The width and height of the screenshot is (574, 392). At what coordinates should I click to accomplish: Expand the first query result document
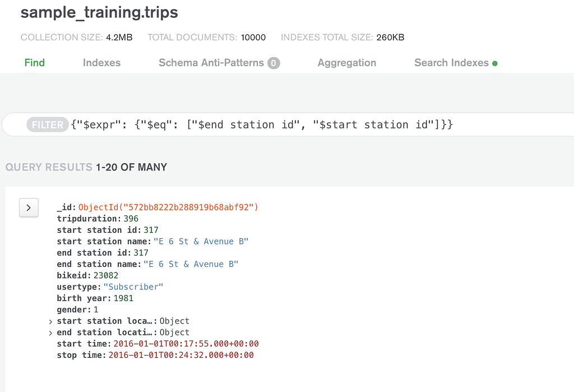pyautogui.click(x=29, y=207)
